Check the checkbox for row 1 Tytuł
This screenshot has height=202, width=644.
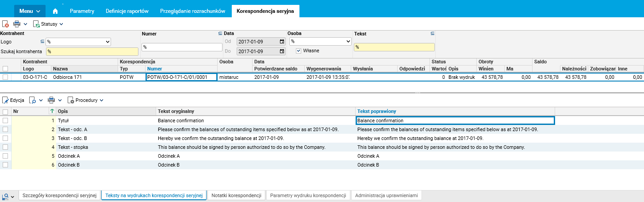tap(5, 120)
